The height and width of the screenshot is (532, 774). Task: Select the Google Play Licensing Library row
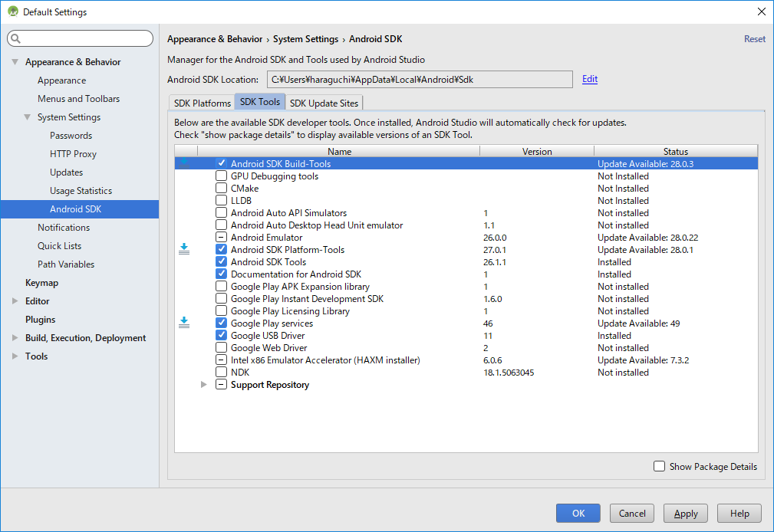(466, 311)
